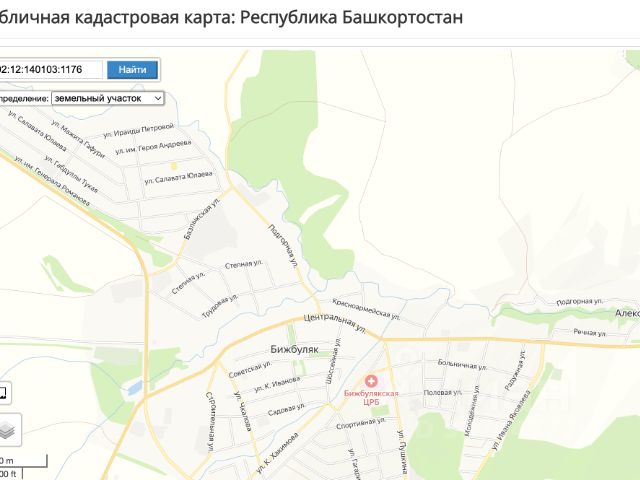The width and height of the screenshot is (640, 480).
Task: Click the ул. Салавата Юлаева label near the yellow parcel
Action: click(178, 178)
